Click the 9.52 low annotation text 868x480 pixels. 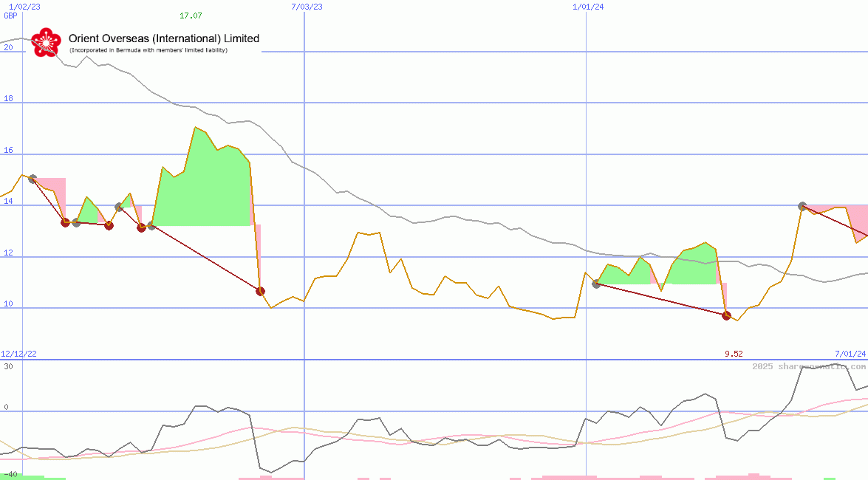[x=734, y=354]
